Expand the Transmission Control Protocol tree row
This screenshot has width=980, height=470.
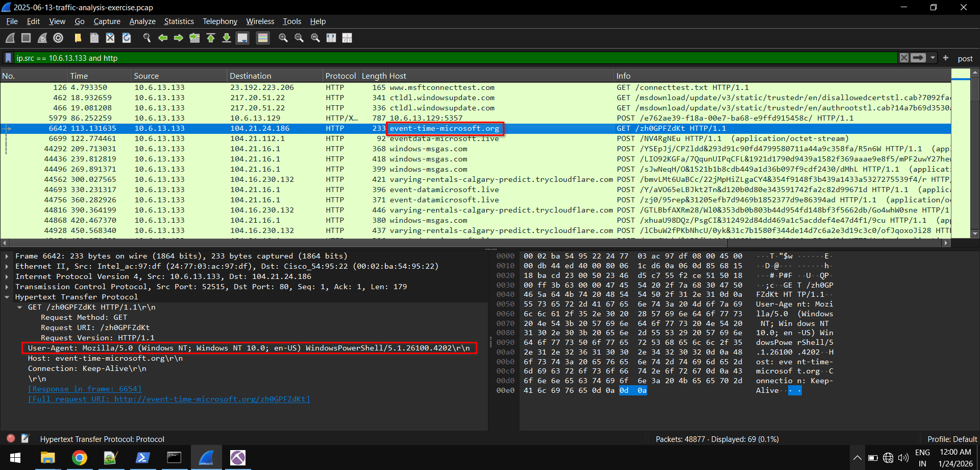click(x=7, y=287)
